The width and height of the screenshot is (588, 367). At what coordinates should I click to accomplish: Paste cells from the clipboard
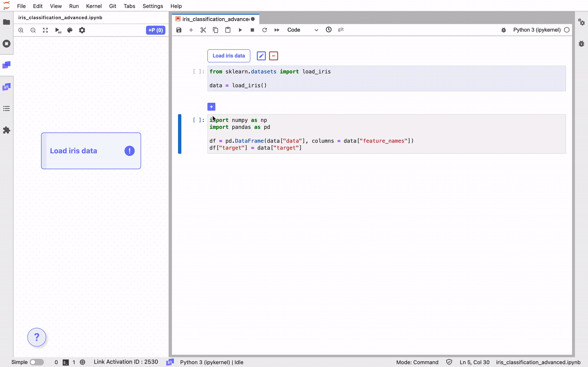point(228,30)
